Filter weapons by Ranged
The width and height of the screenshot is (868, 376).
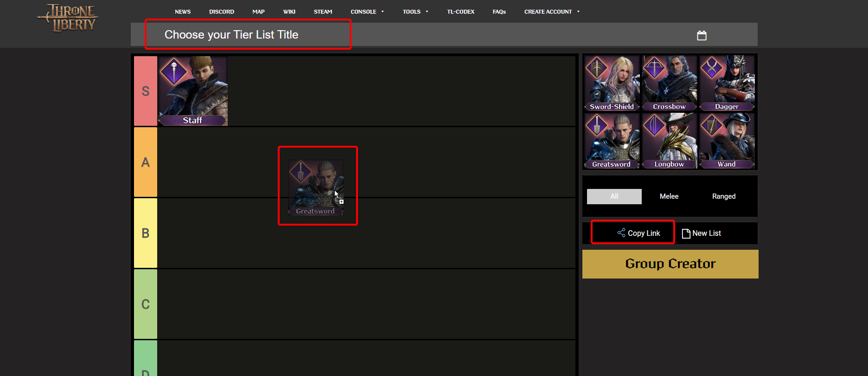724,196
